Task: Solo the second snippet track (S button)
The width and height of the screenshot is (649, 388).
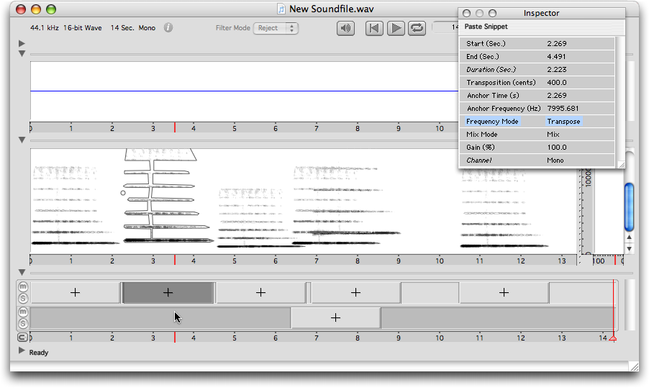Action: [23, 323]
